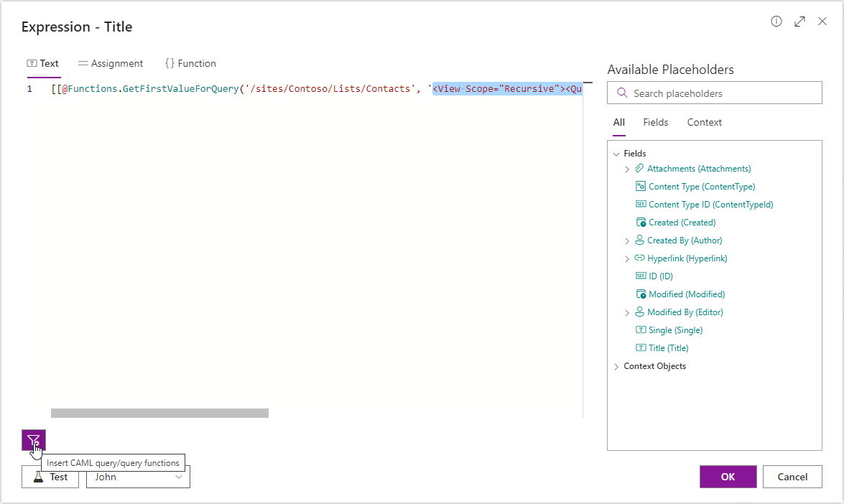Viewport: 844px width, 504px height.
Task: Click the Attachments paperclip field icon
Action: pos(639,169)
